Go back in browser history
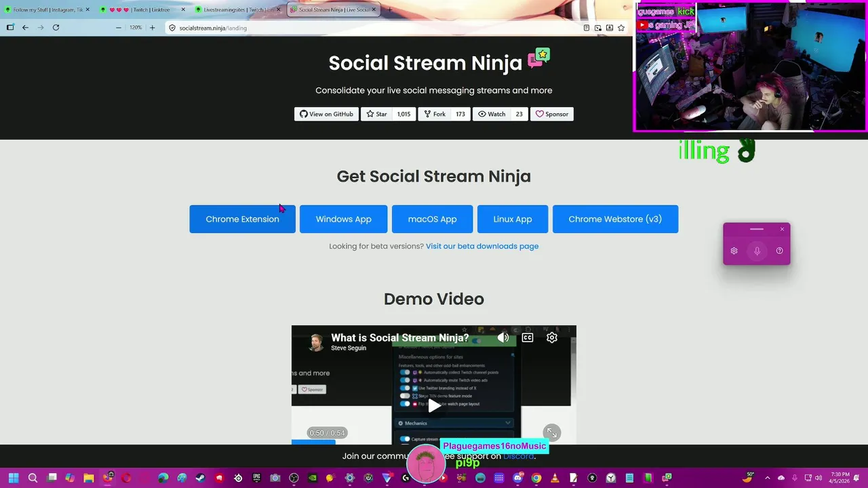This screenshot has height=488, width=868. 25,28
